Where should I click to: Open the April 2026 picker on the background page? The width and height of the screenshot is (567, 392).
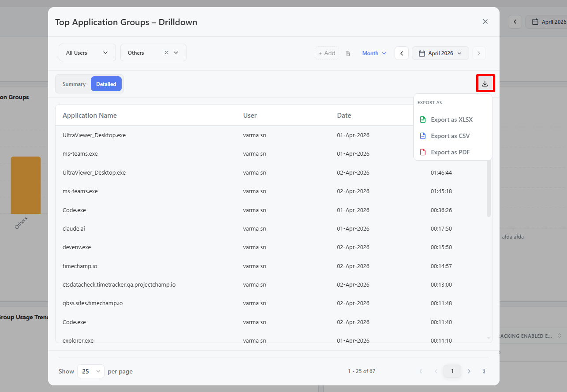point(547,22)
